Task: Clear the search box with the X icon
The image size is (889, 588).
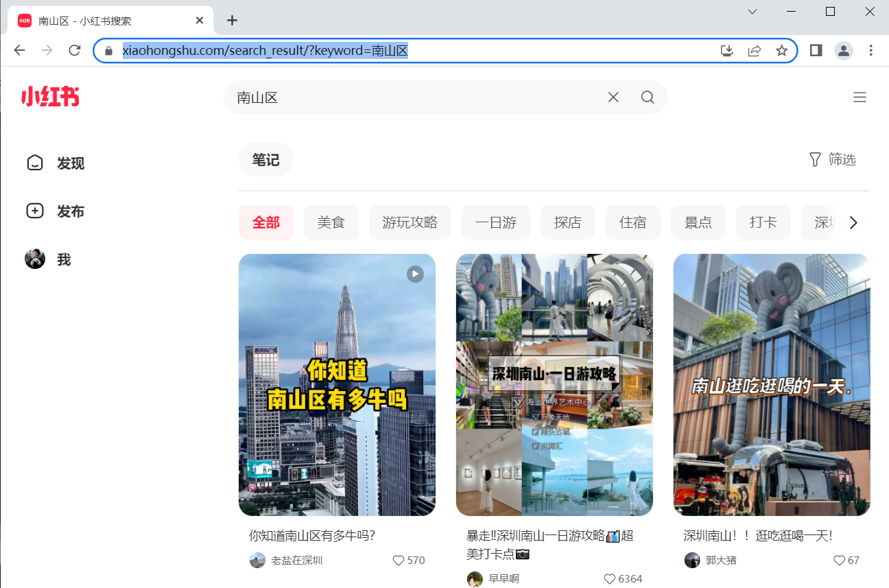Action: click(x=613, y=97)
